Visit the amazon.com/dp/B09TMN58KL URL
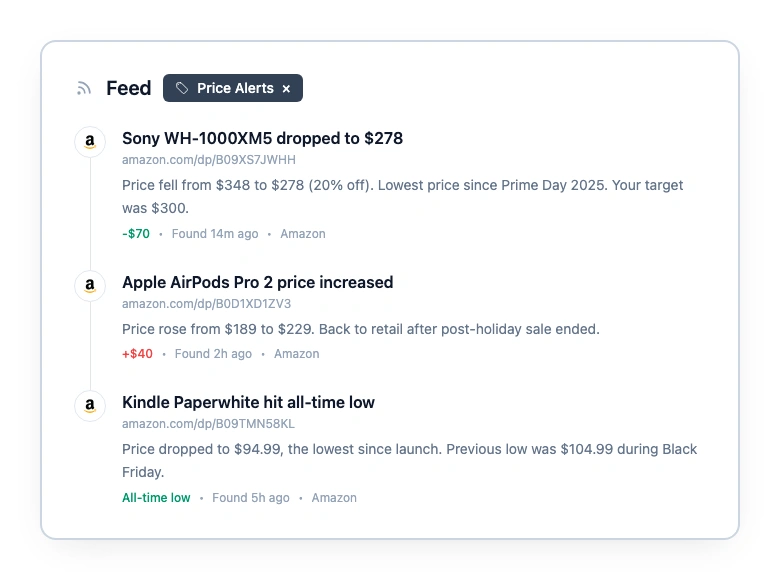Viewport: 780px width, 580px height. point(208,424)
